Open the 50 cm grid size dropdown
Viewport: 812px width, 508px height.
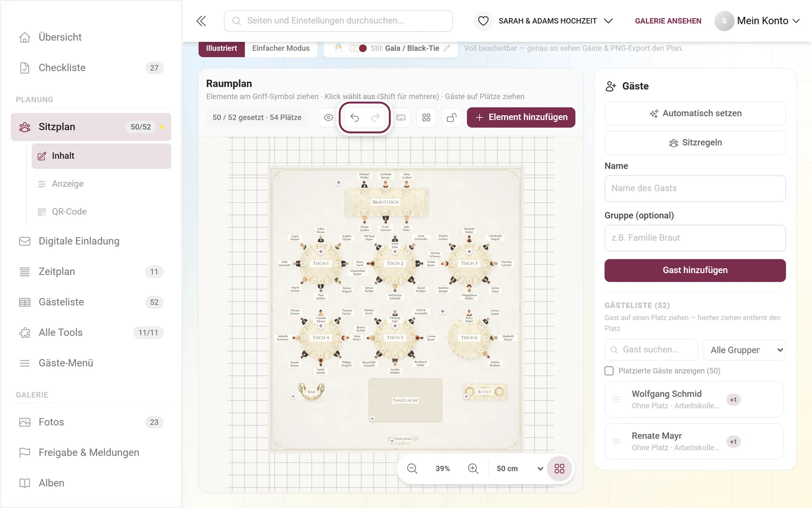[x=520, y=468]
